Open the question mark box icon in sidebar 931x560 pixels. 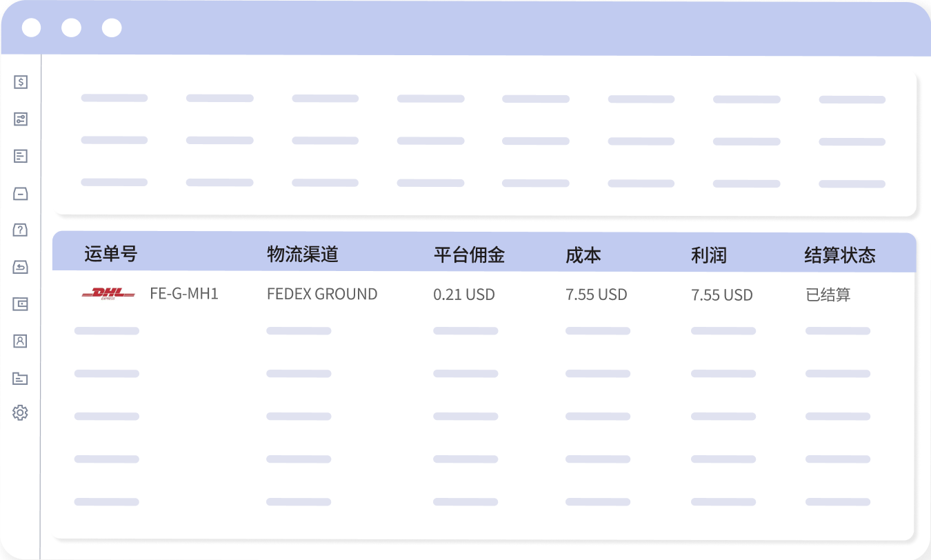click(21, 230)
